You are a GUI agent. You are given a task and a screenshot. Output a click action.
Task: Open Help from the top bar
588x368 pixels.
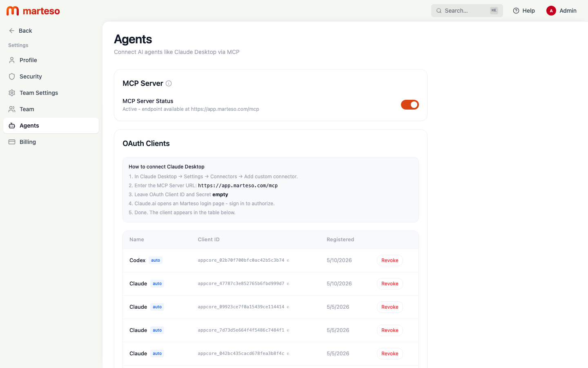524,11
